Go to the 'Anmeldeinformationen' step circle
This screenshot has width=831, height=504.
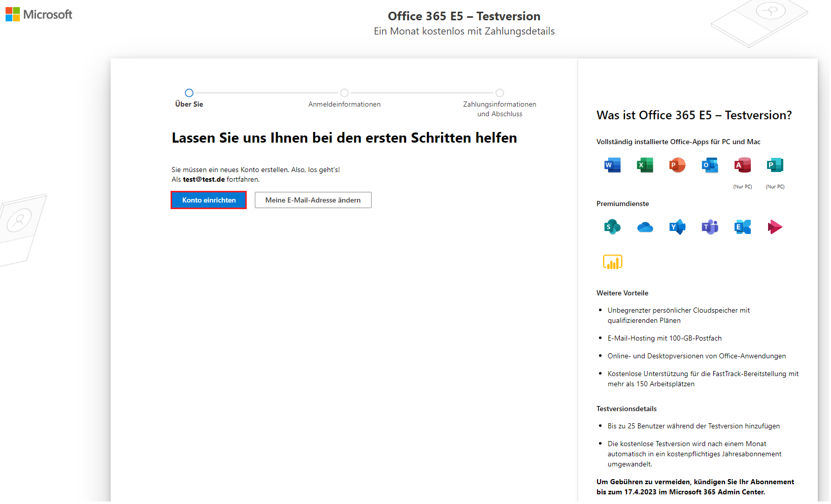coord(344,93)
